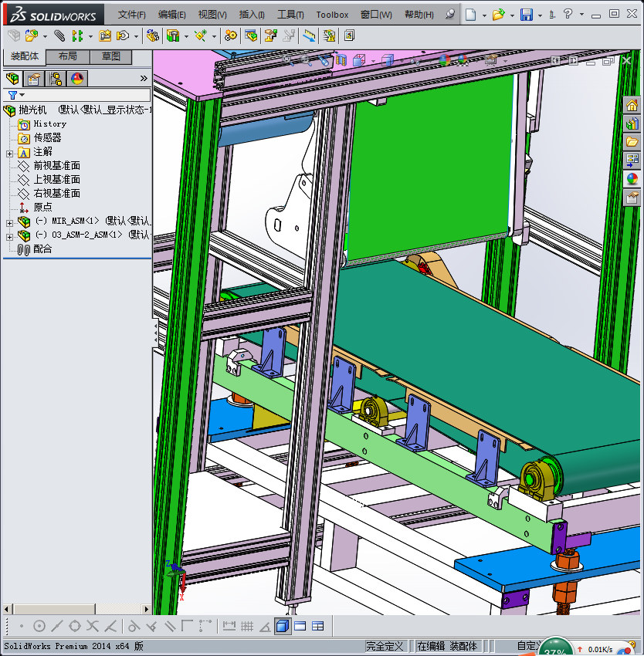Click the 传感器 tree item

click(x=47, y=137)
